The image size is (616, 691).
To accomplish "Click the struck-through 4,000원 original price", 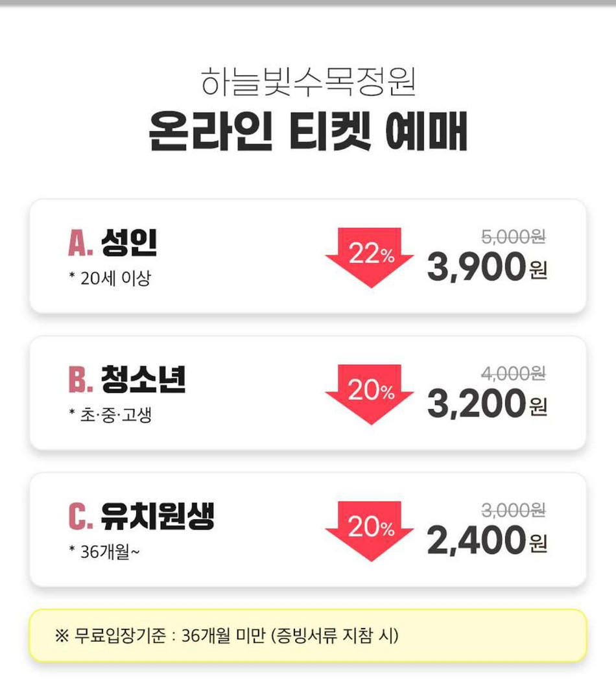I will (x=514, y=373).
